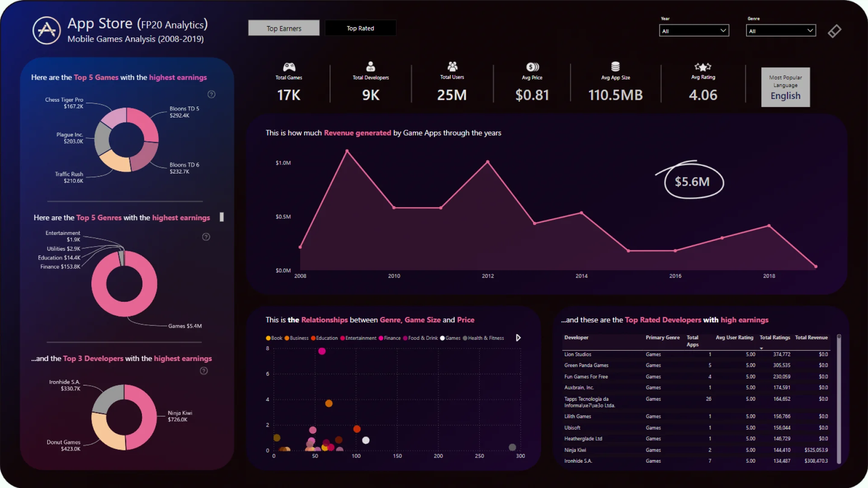Screen dimensions: 868x488
Task: Click the small handle beside Top 5 Genres title
Action: [222, 217]
